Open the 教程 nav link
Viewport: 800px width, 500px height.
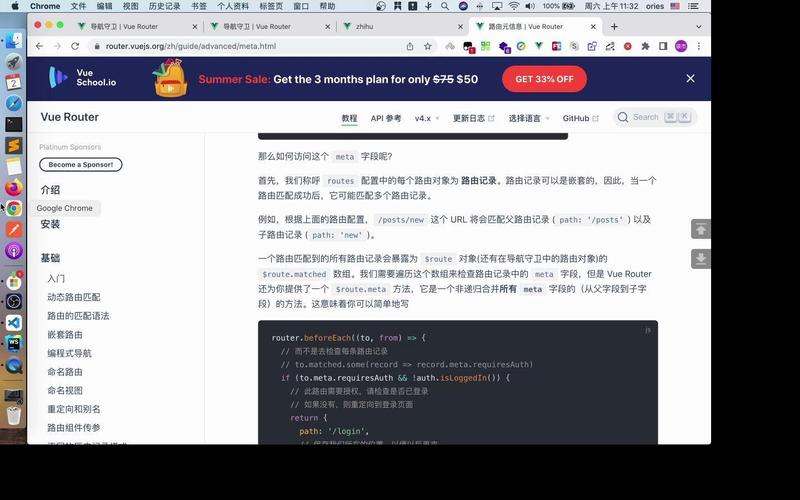(349, 118)
